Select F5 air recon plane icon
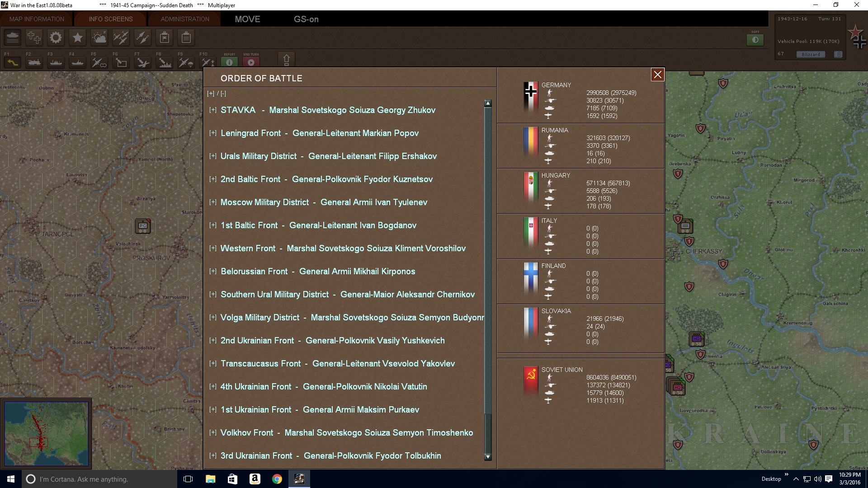 click(x=99, y=62)
